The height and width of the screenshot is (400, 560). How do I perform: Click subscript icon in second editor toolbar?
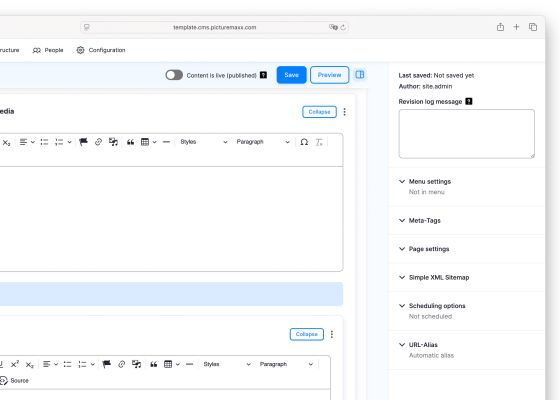(x=30, y=365)
